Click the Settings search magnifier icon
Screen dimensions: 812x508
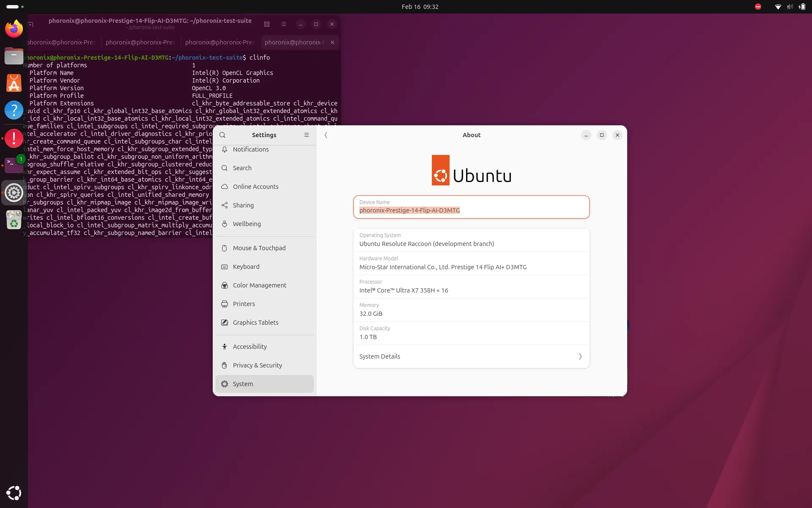[x=222, y=135]
